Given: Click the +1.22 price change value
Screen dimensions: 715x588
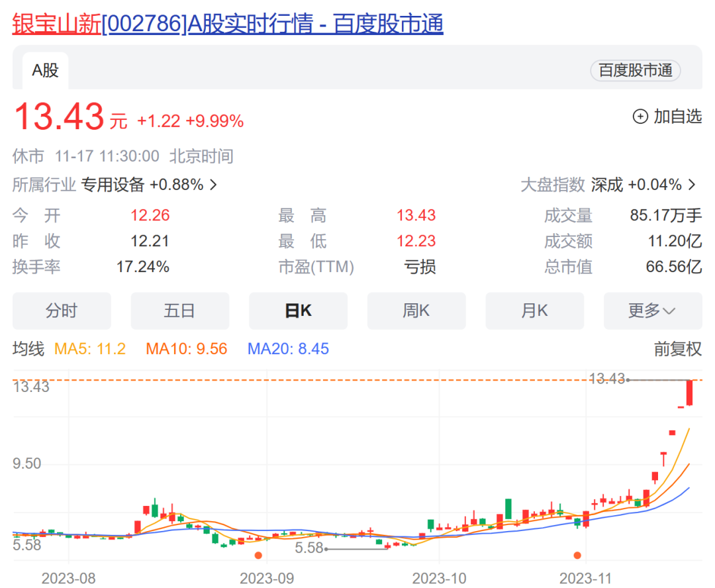Looking at the screenshot, I should [159, 121].
